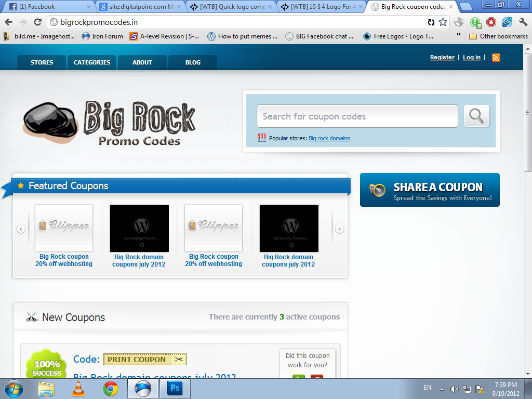Open first Big Rock coupon 20% off webhosting link
Screen dimensions: 532x399
[64, 260]
